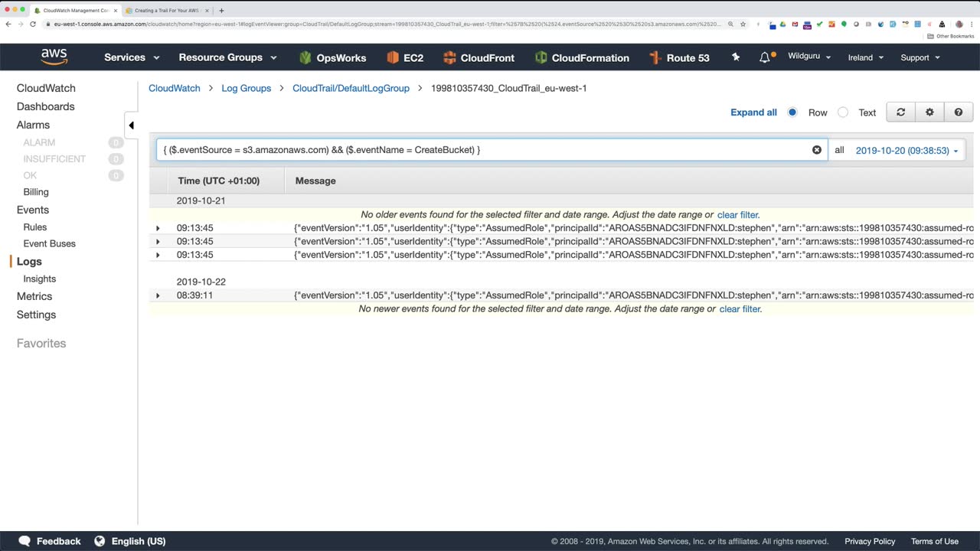Open the Chrome three-dot menu
The width and height of the screenshot is (980, 551).
click(972, 24)
